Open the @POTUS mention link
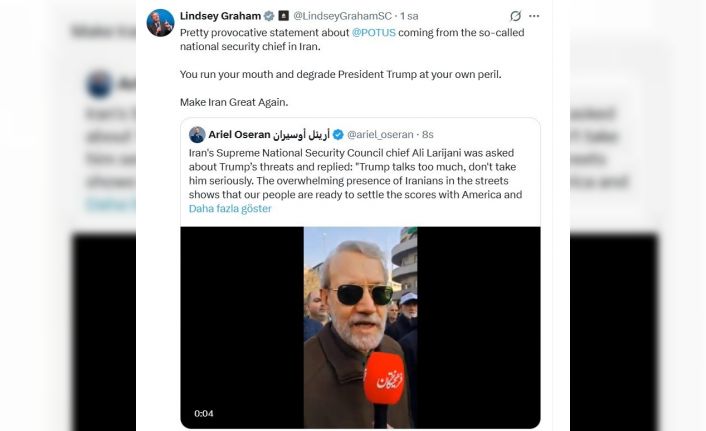Viewport: 706px width, 431px height. tap(375, 33)
